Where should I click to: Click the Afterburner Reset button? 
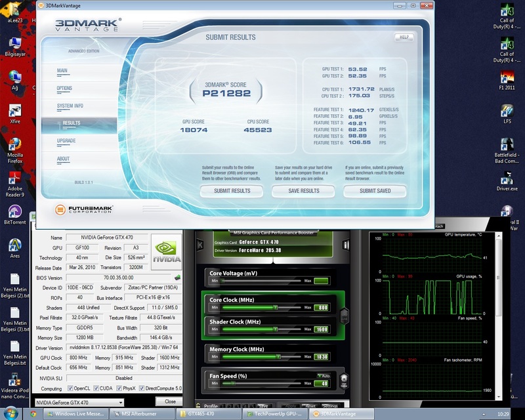(x=310, y=406)
